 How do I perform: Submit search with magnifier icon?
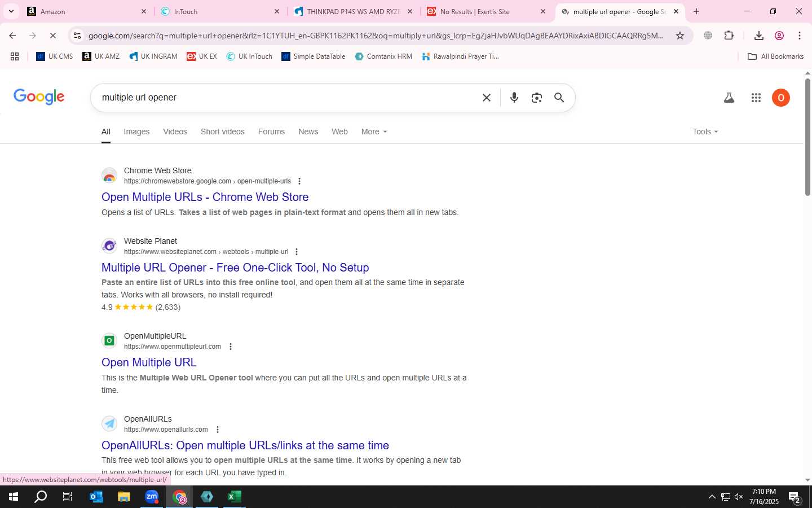(559, 98)
